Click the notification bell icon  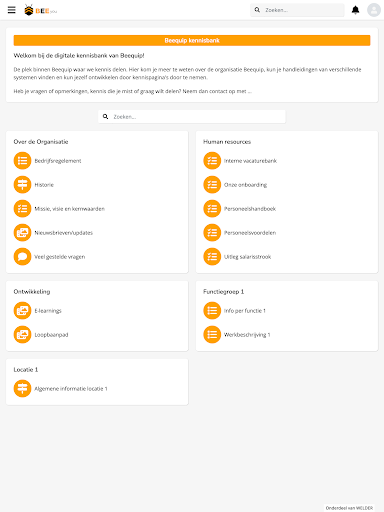[356, 10]
